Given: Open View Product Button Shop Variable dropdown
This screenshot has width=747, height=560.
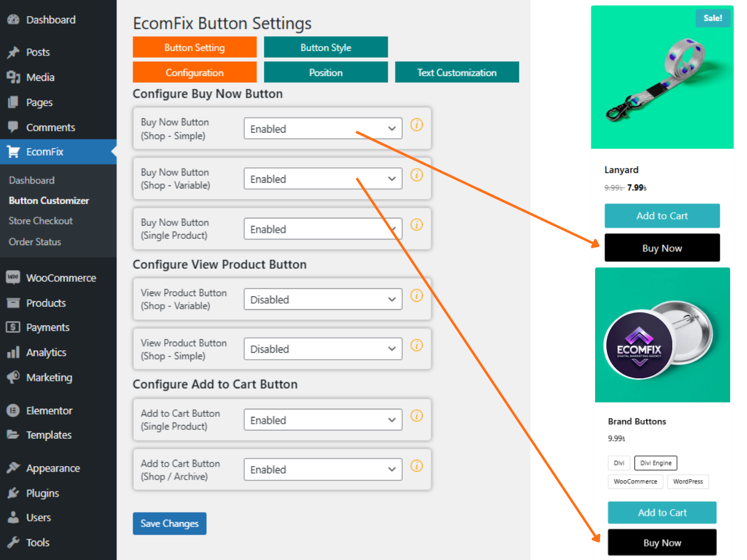Looking at the screenshot, I should [x=323, y=299].
